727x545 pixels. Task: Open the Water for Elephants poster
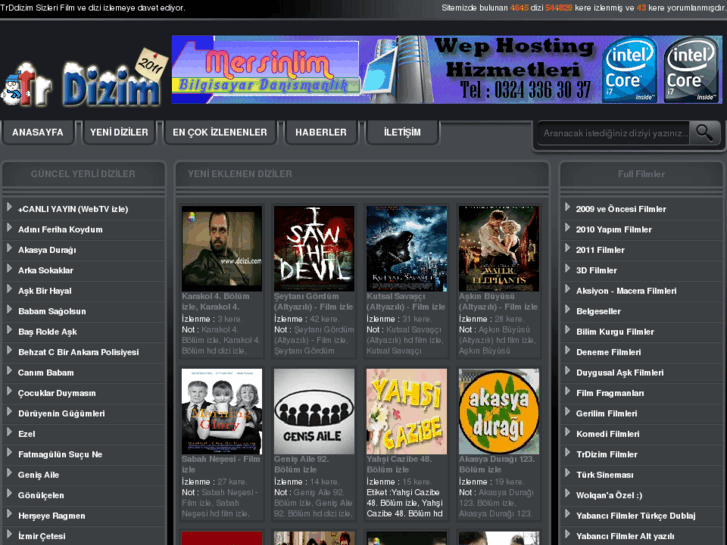(x=499, y=249)
